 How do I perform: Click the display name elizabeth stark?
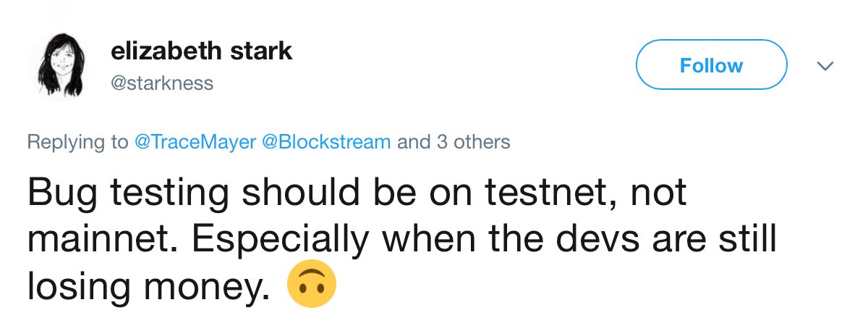click(202, 51)
